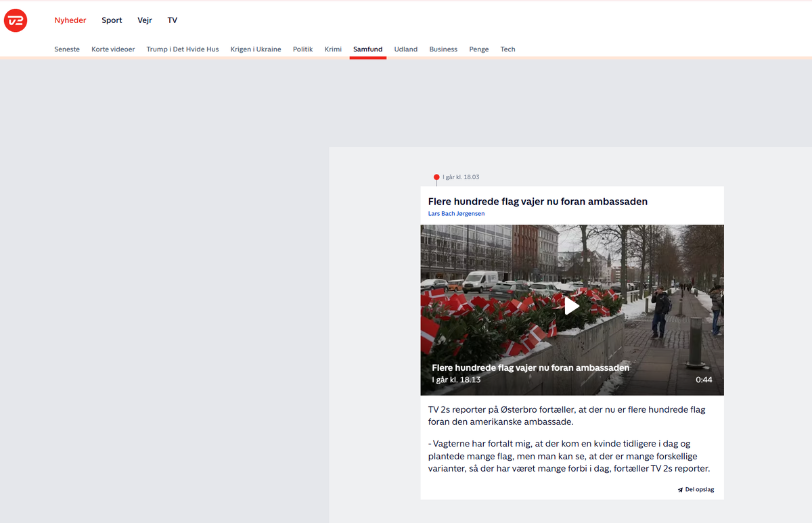
Task: Select the Samfund tab
Action: 368,49
